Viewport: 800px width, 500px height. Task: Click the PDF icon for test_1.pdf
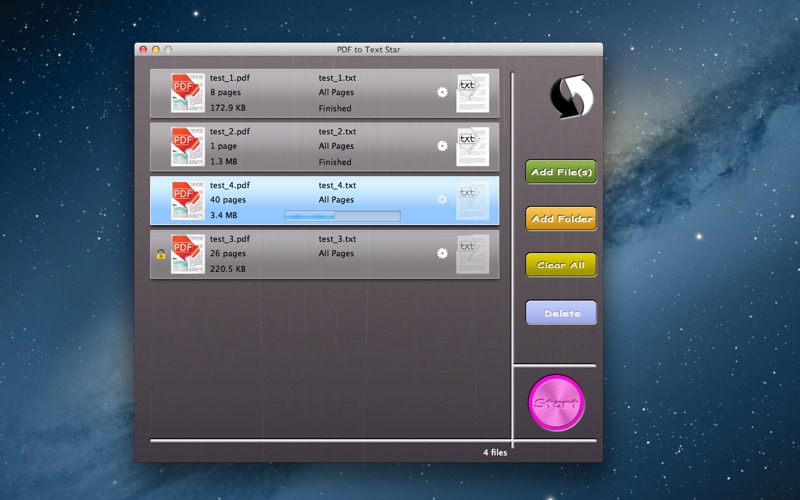click(186, 93)
